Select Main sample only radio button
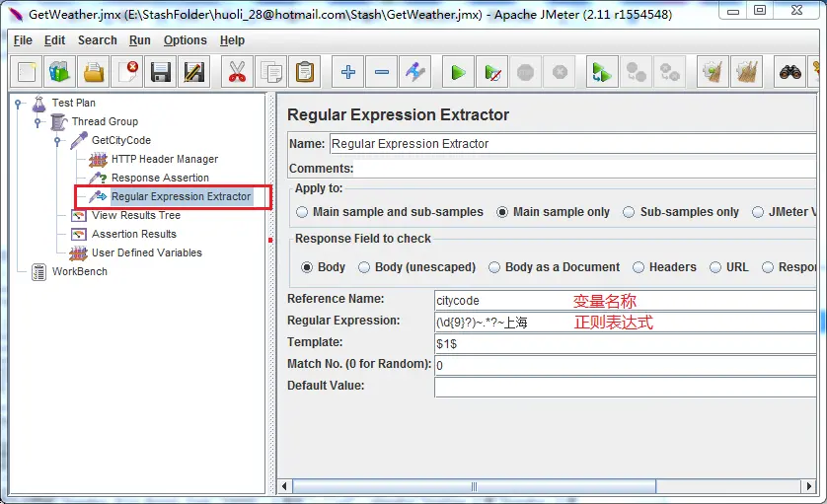The height and width of the screenshot is (504, 827). pos(502,212)
